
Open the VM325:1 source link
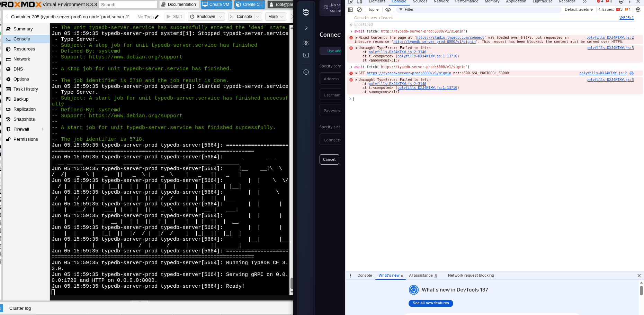(x=626, y=18)
